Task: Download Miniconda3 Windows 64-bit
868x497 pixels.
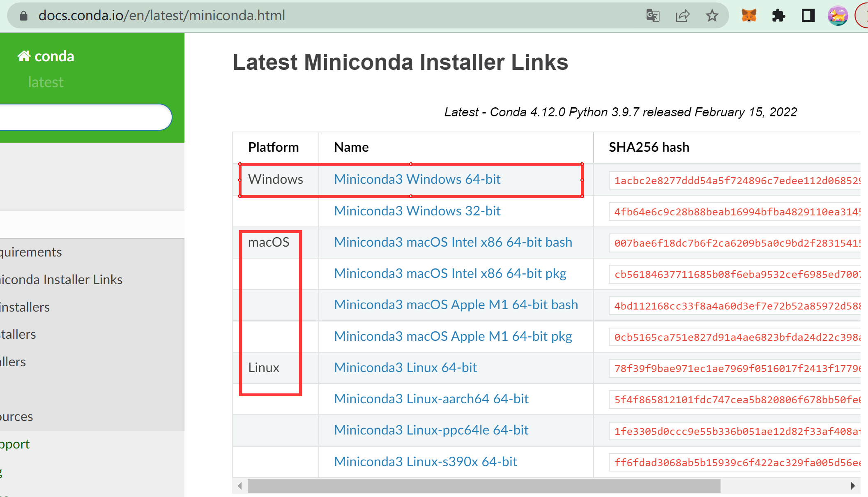Action: (417, 179)
